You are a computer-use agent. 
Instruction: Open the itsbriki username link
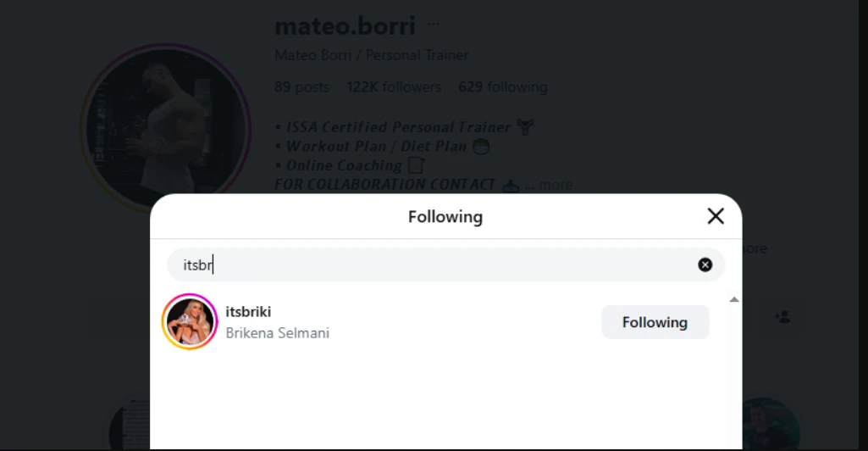click(248, 312)
